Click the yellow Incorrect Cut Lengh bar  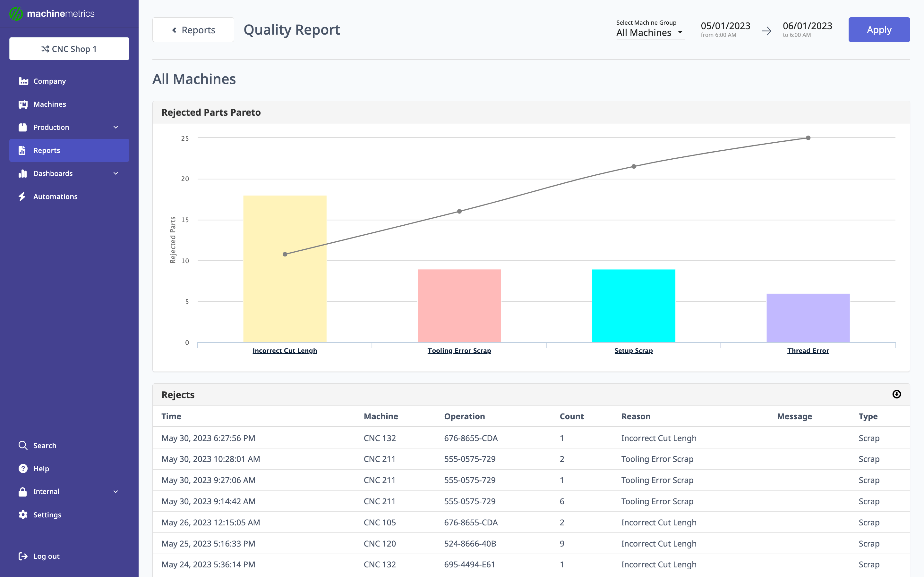[285, 298]
